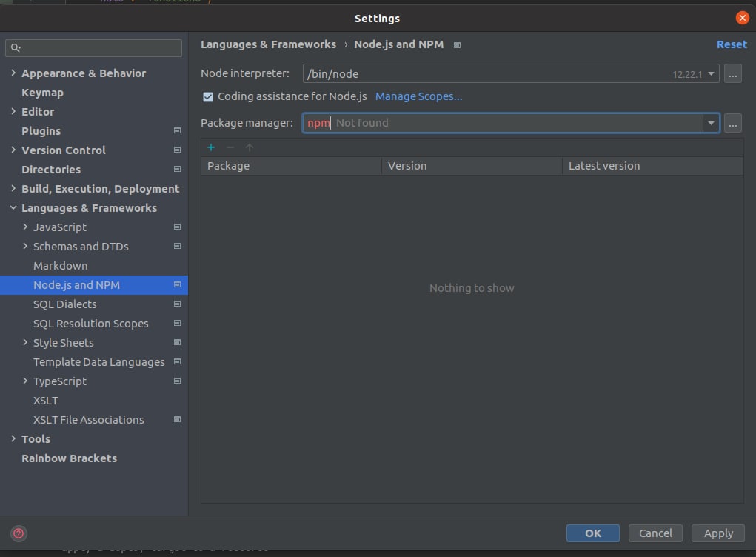
Task: Open the Keymap settings page
Action: [42, 93]
